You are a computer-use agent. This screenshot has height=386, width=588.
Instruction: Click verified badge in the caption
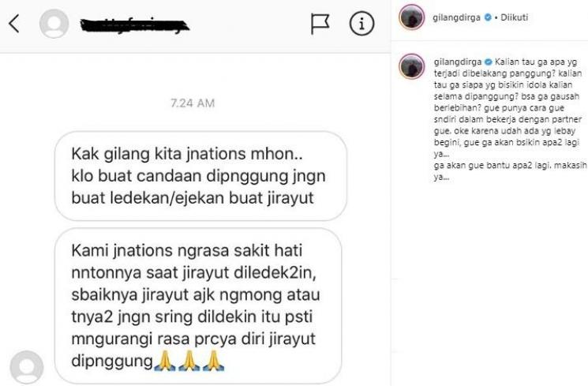[489, 62]
